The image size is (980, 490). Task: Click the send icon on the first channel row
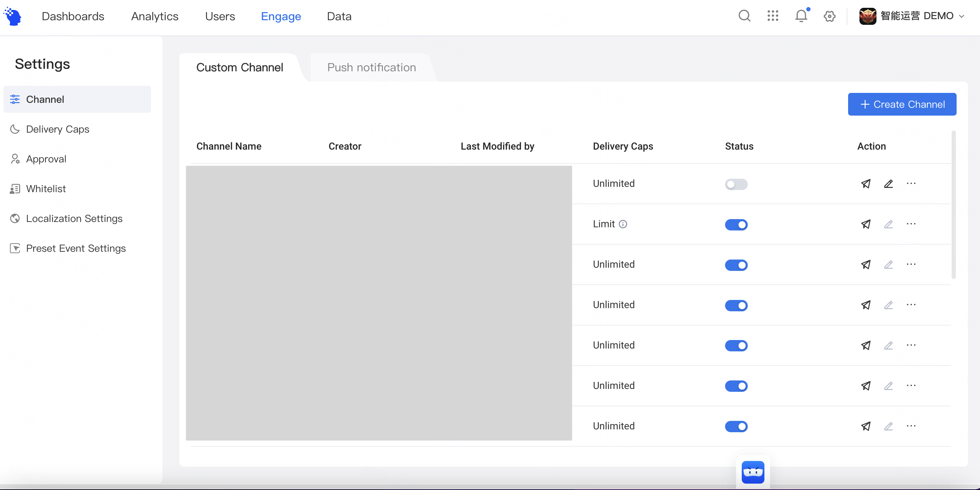866,183
